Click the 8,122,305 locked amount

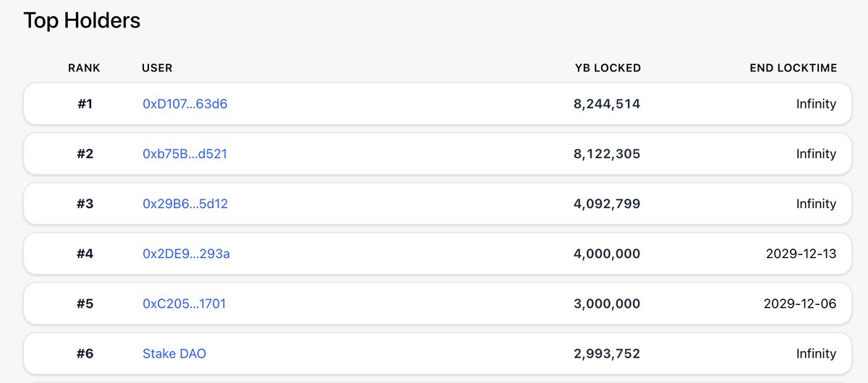[x=607, y=154]
